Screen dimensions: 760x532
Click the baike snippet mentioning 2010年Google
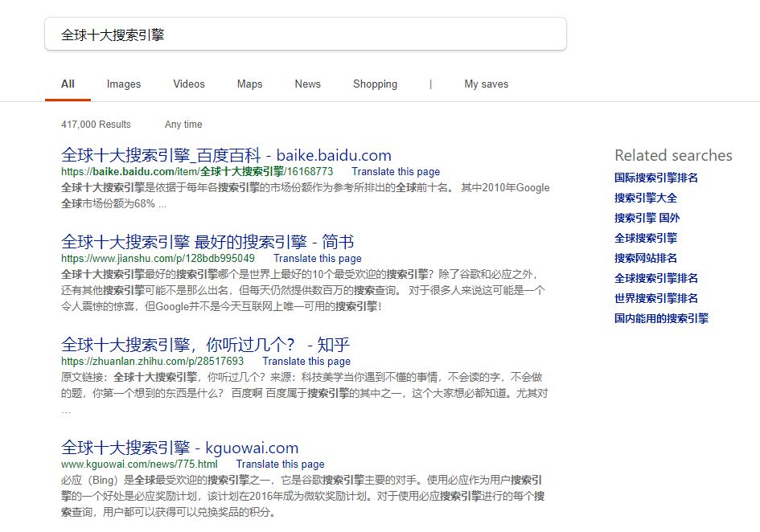pos(306,195)
